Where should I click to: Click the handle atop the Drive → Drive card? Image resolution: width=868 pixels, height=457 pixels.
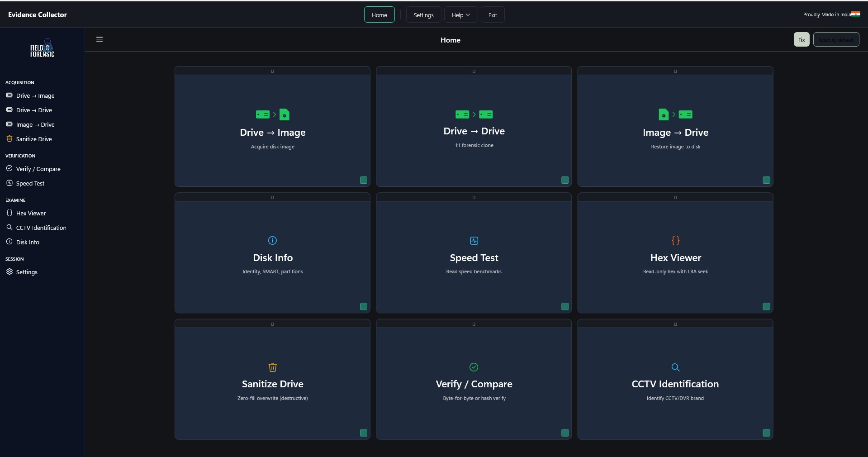[474, 71]
